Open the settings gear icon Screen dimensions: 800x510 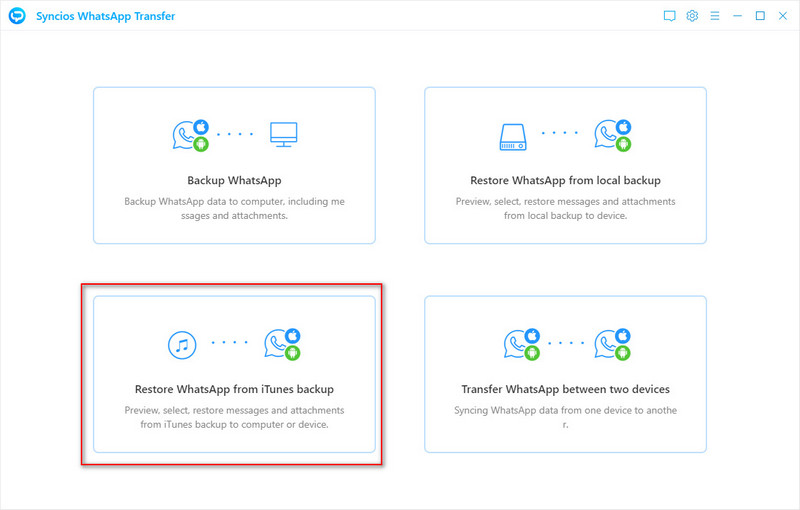tap(692, 16)
